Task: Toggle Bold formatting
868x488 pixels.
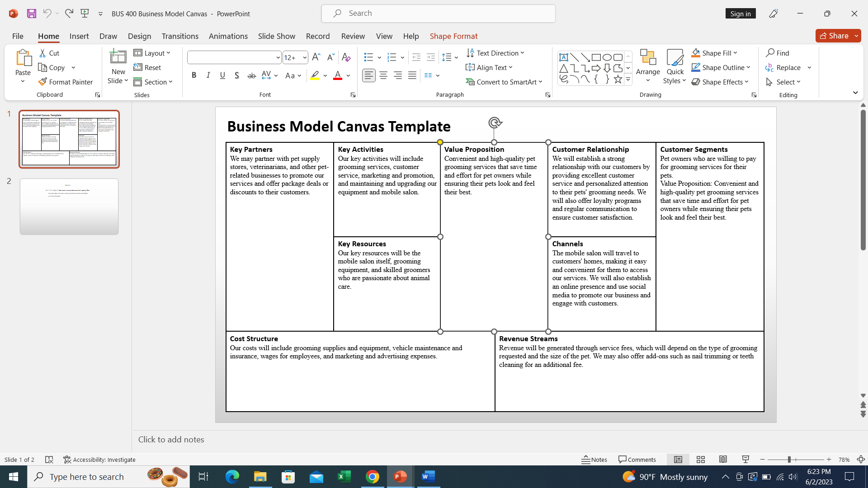Action: 194,75
